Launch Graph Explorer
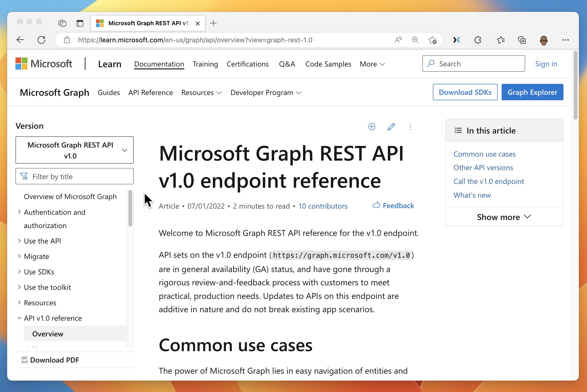Screen dimensions: 587x392 pos(532,92)
